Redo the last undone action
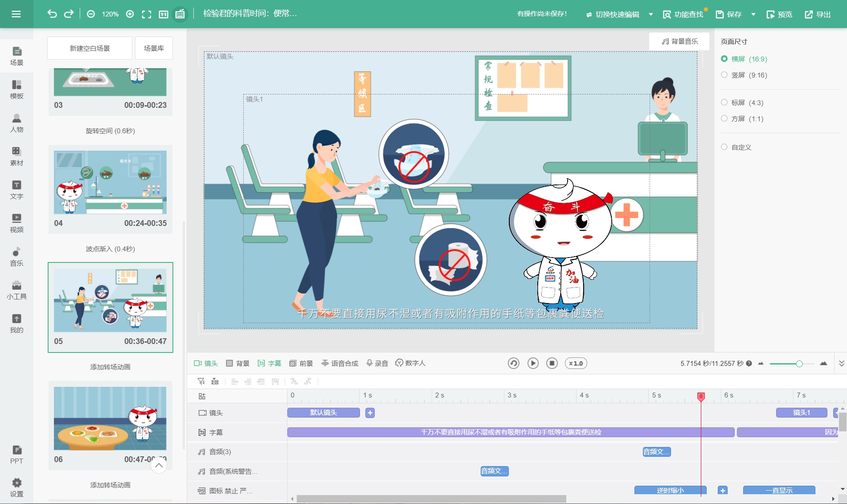Screen dimensions: 847x504 click(69, 14)
